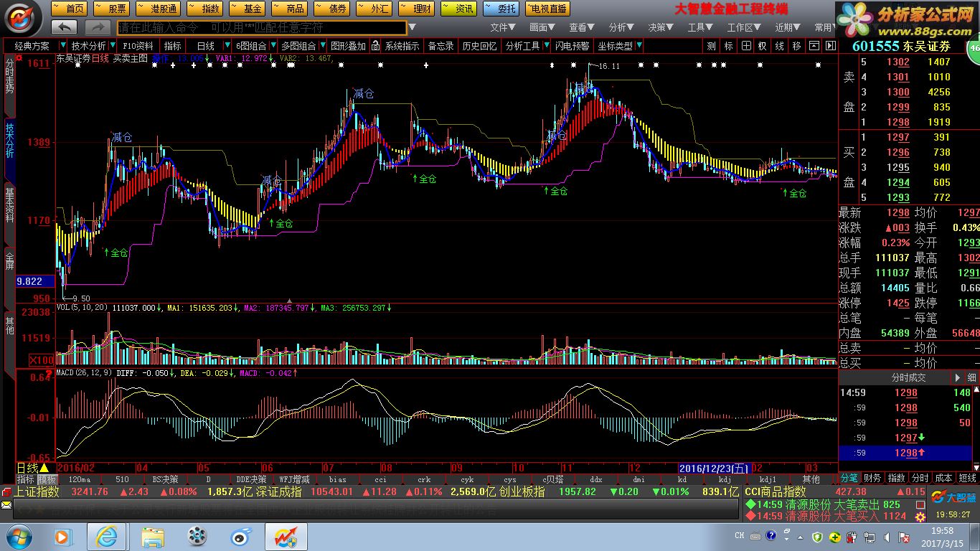Image resolution: width=980 pixels, height=551 pixels.
Task: Open the Windows Start menu
Action: pos(19,536)
